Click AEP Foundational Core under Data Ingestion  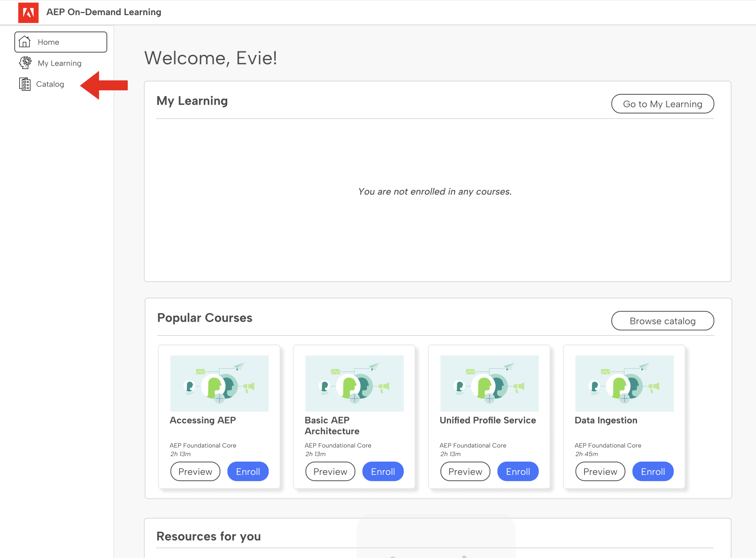(x=608, y=445)
